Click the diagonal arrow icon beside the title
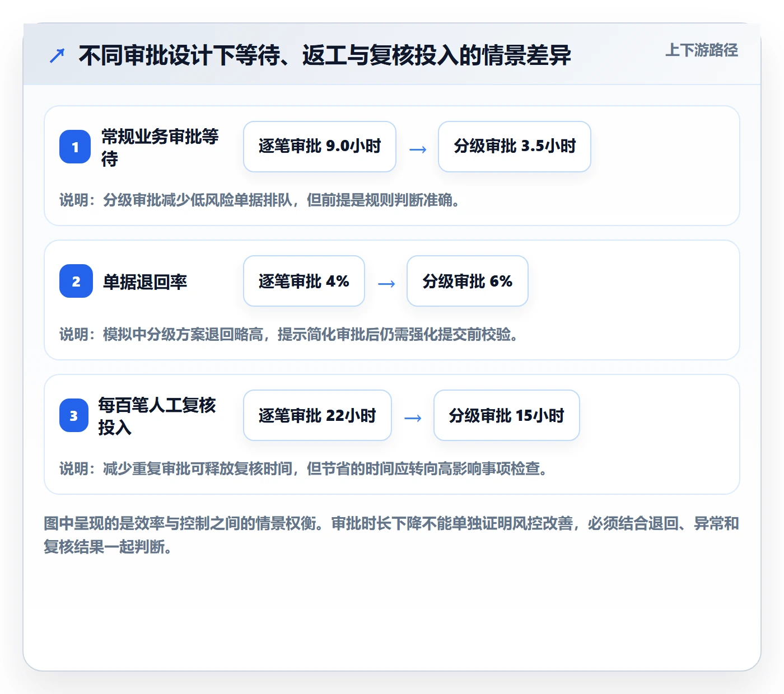The height and width of the screenshot is (694, 784). click(57, 55)
